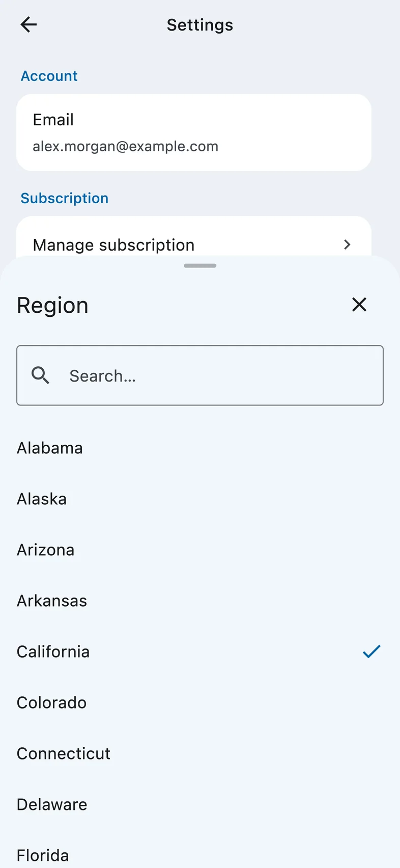This screenshot has height=868, width=400.
Task: Pick Connecticut in region list
Action: click(200, 753)
